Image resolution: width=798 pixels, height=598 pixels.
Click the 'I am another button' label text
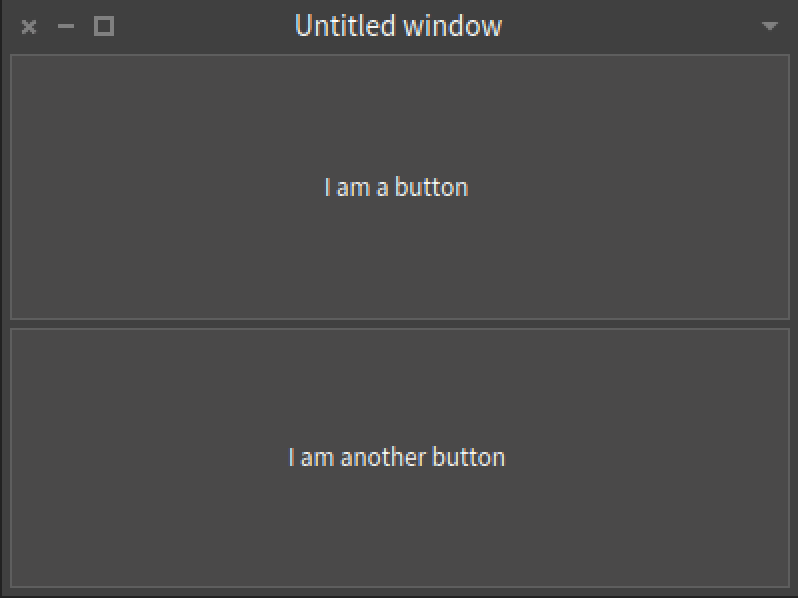click(396, 457)
